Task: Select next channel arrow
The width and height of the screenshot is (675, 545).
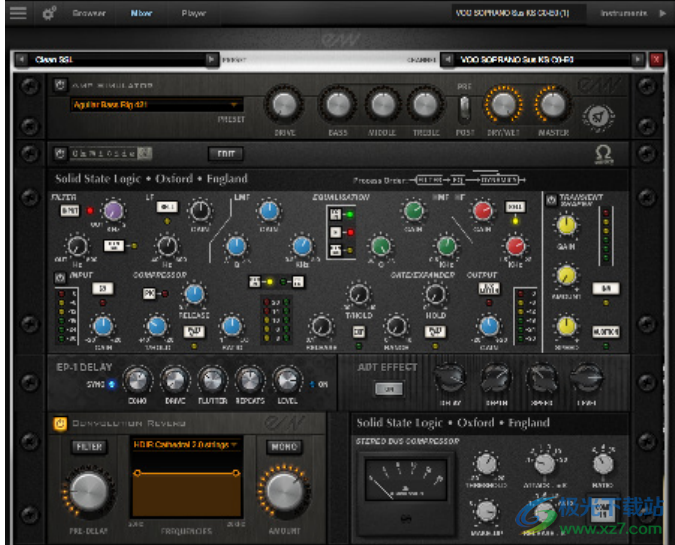Action: pos(638,59)
